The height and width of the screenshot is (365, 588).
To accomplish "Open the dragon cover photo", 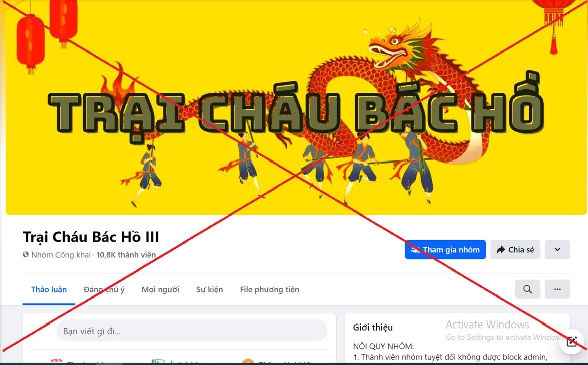I will click(x=294, y=107).
